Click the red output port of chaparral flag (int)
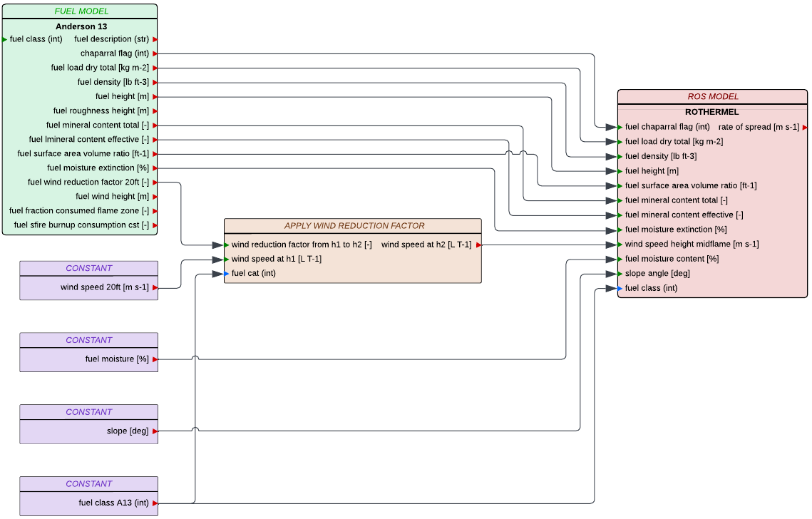 (155, 54)
